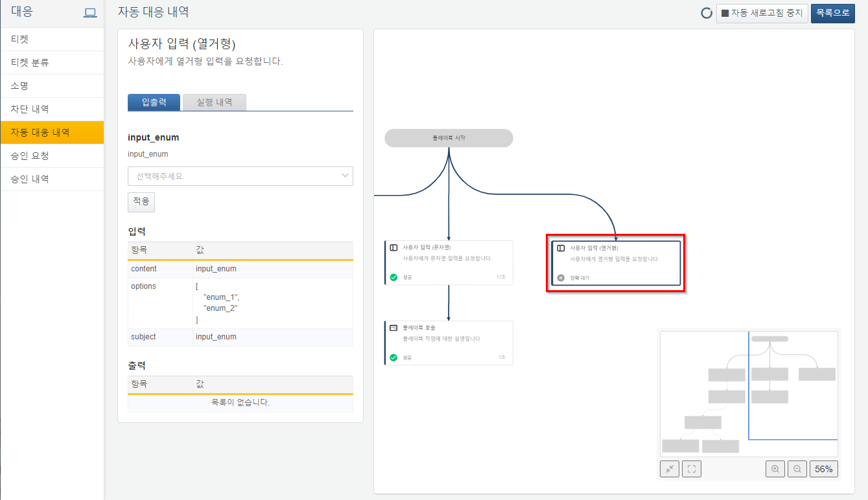Click the "enum_2" value
The width and height of the screenshot is (868, 500).
[220, 308]
